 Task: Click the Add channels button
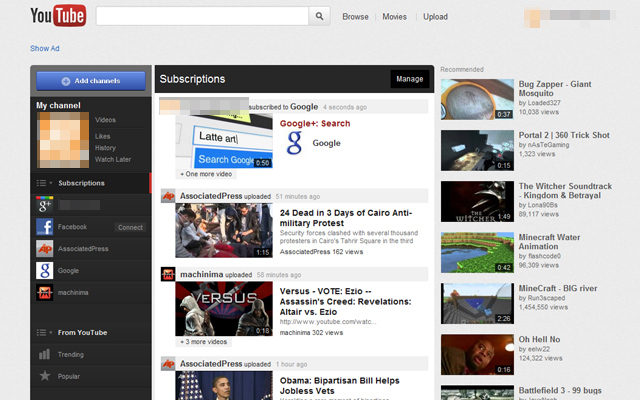(91, 80)
